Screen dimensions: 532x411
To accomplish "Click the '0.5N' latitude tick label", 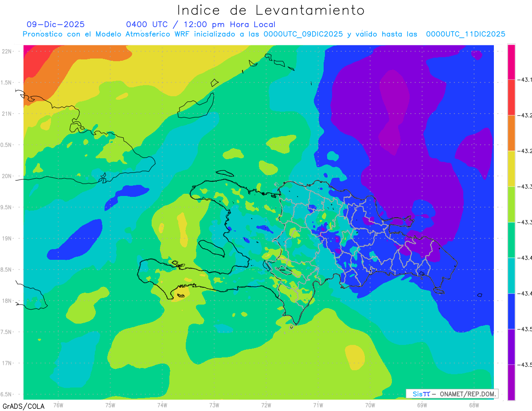I will (x=6, y=145).
